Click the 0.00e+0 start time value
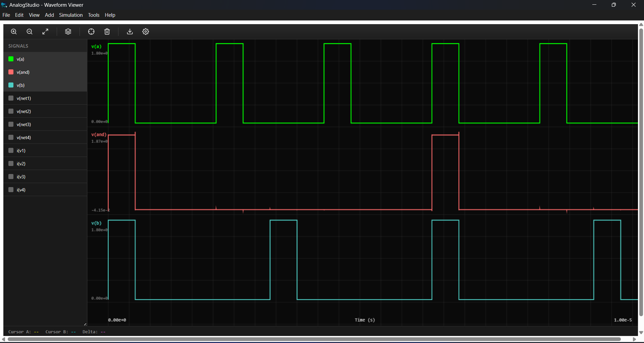This screenshot has height=343, width=644. 117,320
